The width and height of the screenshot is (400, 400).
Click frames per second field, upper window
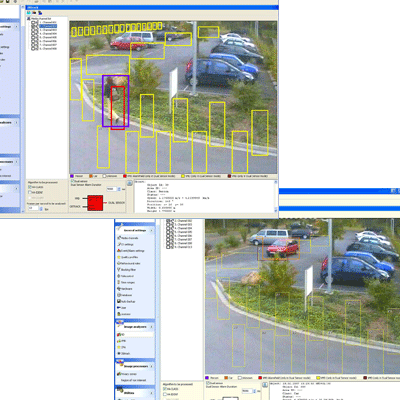click(x=33, y=208)
